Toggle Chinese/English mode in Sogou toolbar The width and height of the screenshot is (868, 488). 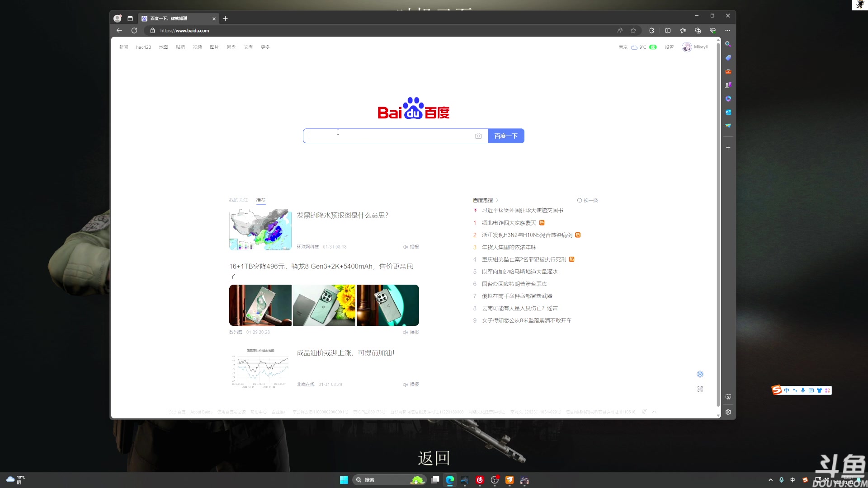pos(787,390)
